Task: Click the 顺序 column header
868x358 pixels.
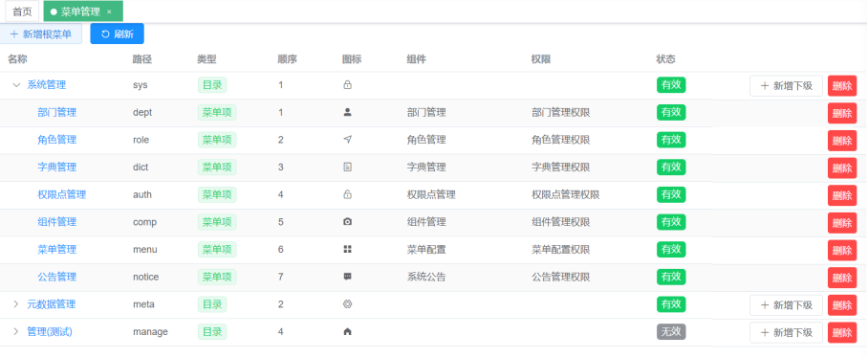Action: [288, 59]
